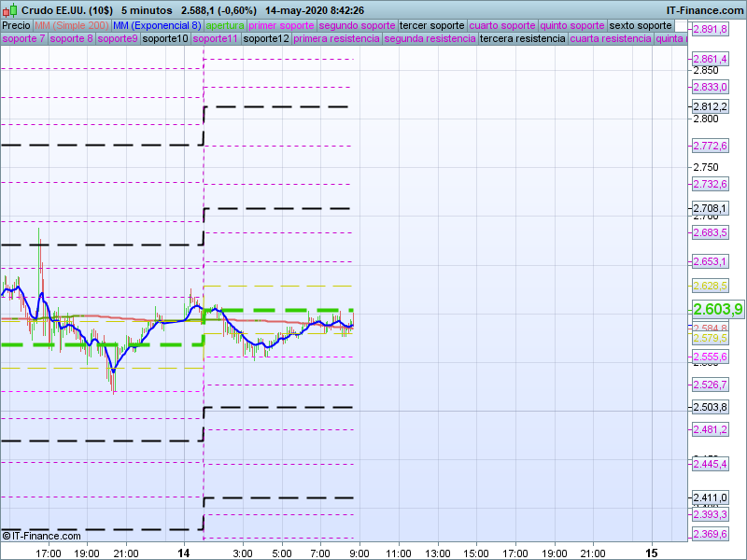Image resolution: width=747 pixels, height=560 pixels.
Task: Click the MM (Simple 200) indicator label
Action: coord(65,25)
